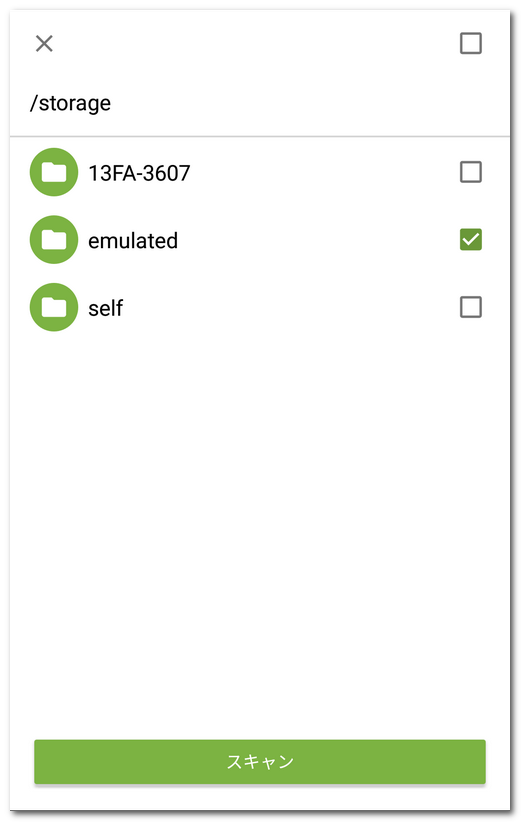Tick the checkbox for the self folder
The image size is (521, 822).
[471, 307]
